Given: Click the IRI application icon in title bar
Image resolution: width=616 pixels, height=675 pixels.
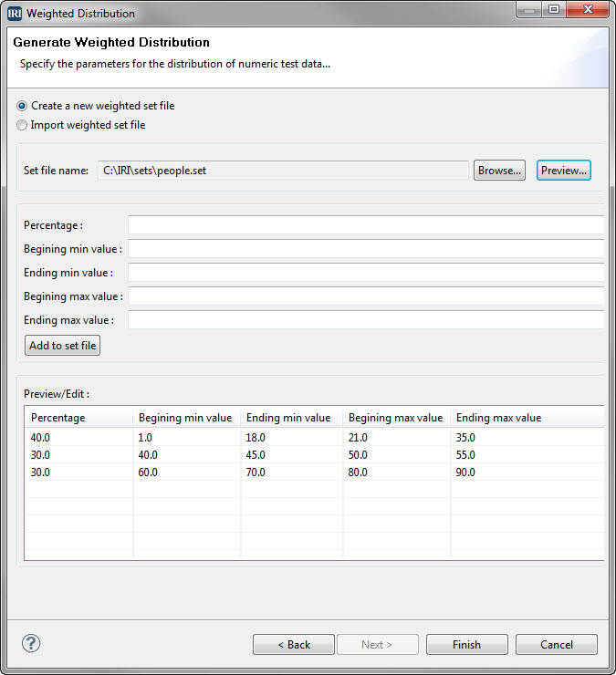Looking at the screenshot, I should click(15, 14).
